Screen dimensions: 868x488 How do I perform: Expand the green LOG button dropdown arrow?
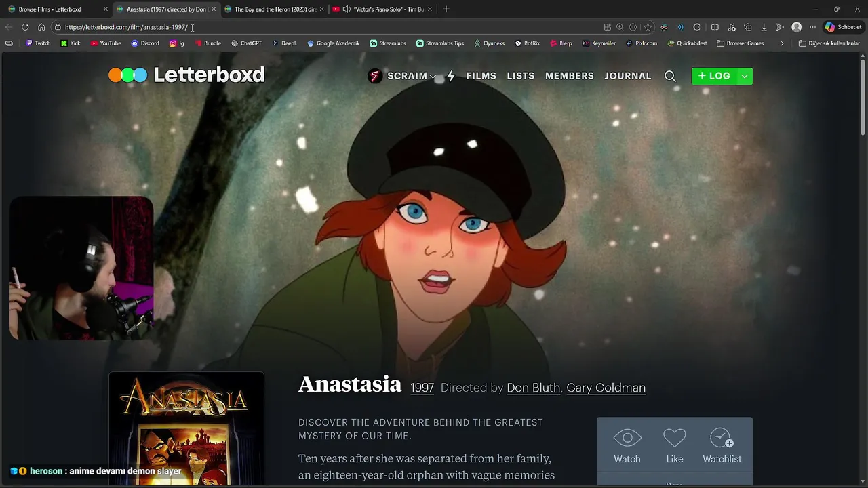[x=744, y=76]
